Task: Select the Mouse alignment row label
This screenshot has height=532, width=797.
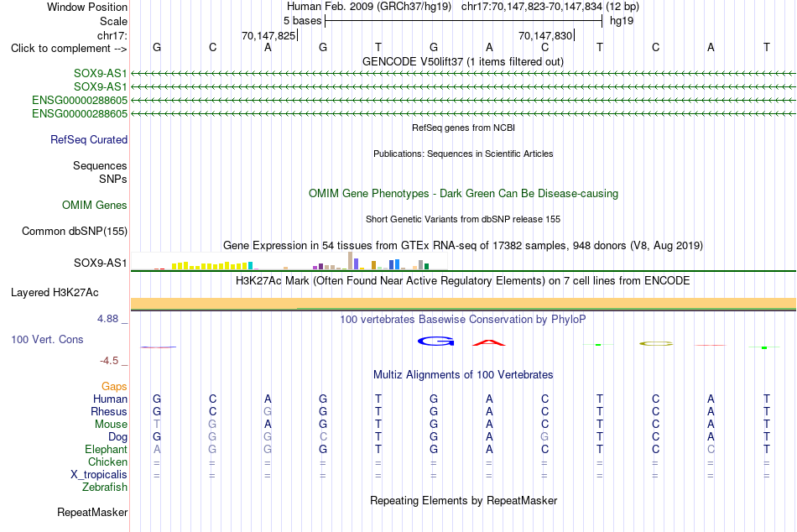Action: [x=111, y=425]
